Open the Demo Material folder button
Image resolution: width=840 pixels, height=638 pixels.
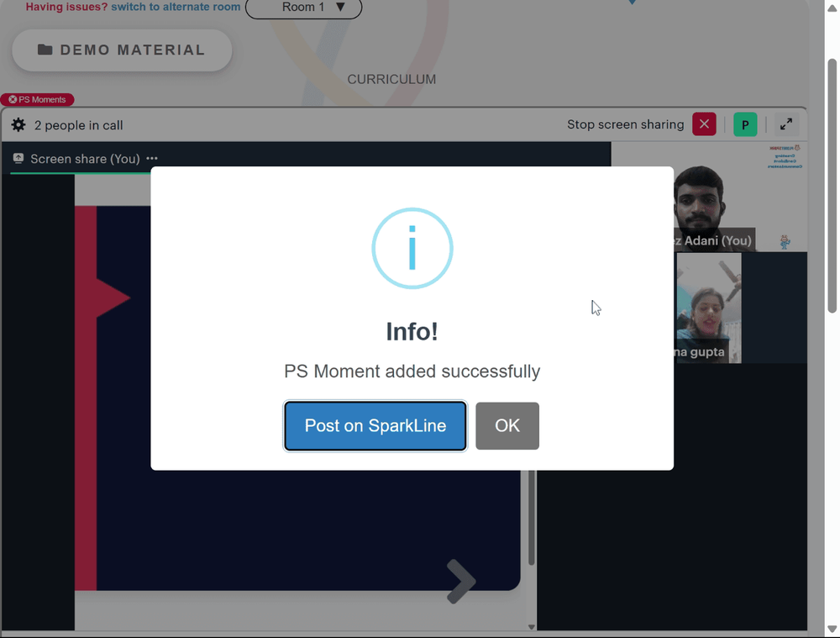[x=122, y=50]
